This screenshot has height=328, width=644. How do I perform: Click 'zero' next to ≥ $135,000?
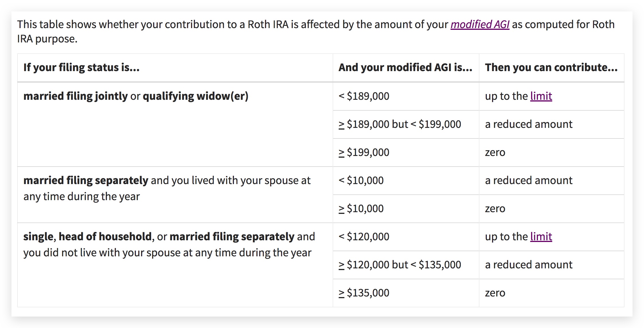pyautogui.click(x=495, y=293)
